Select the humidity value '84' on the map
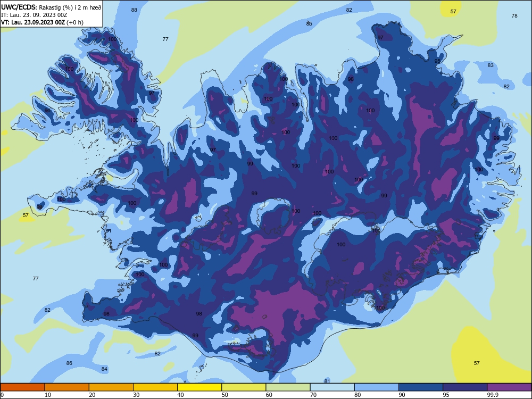 [104, 369]
